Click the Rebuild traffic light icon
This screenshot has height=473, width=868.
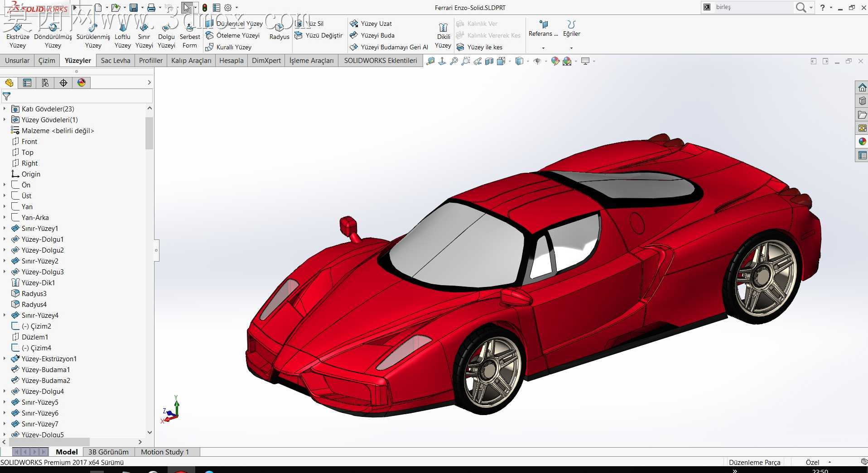pyautogui.click(x=205, y=8)
